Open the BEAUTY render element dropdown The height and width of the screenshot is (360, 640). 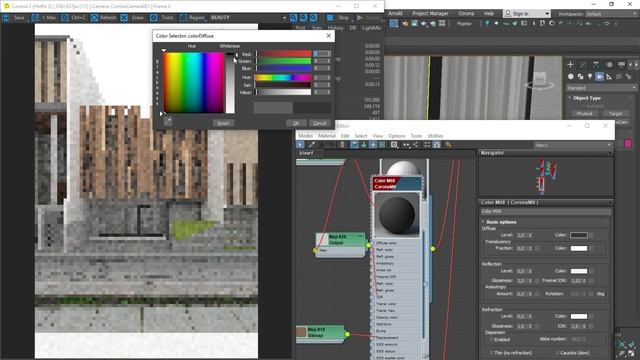[248, 18]
